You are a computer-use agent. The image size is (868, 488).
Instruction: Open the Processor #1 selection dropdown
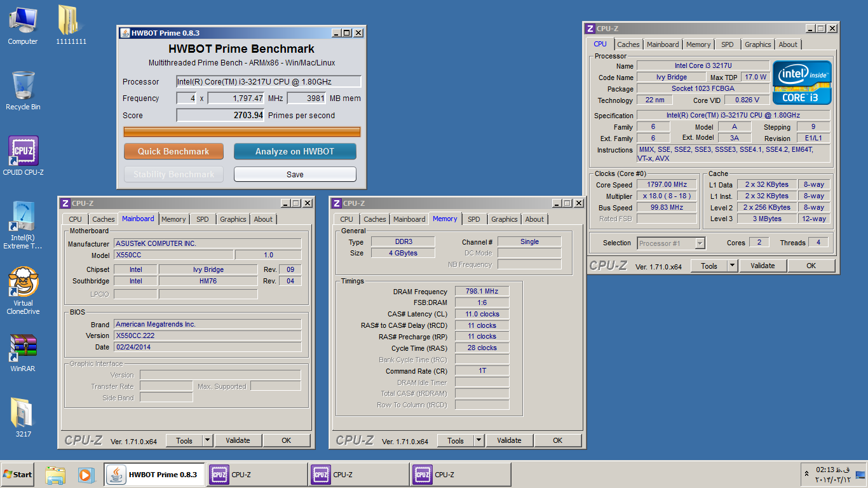(x=671, y=243)
